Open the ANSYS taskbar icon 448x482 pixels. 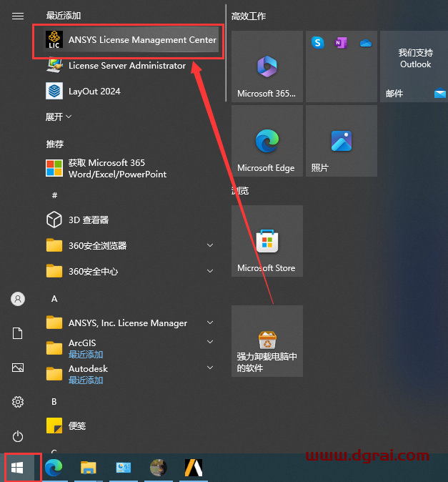coord(194,468)
